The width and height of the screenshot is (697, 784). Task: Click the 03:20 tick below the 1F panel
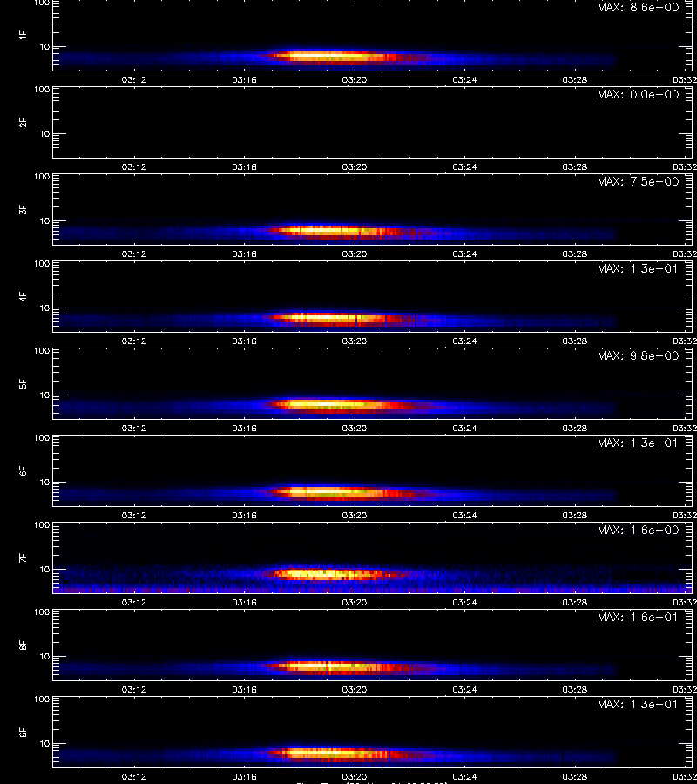tap(355, 79)
